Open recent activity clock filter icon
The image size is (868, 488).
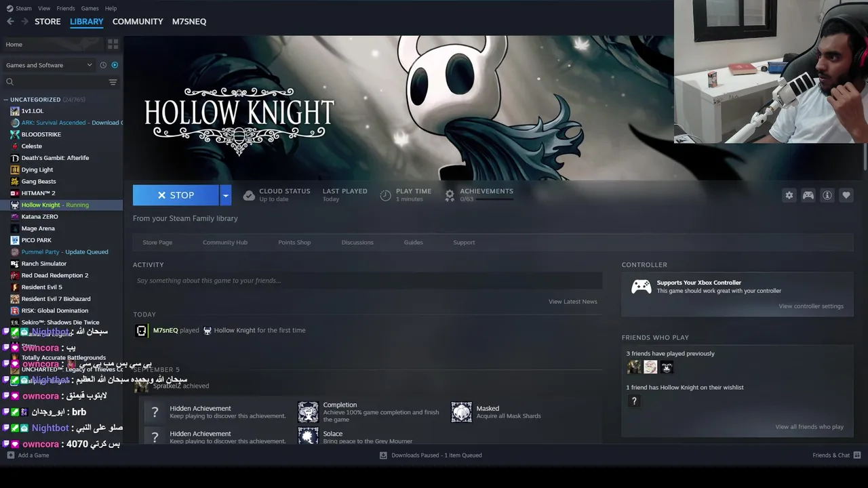click(x=103, y=65)
